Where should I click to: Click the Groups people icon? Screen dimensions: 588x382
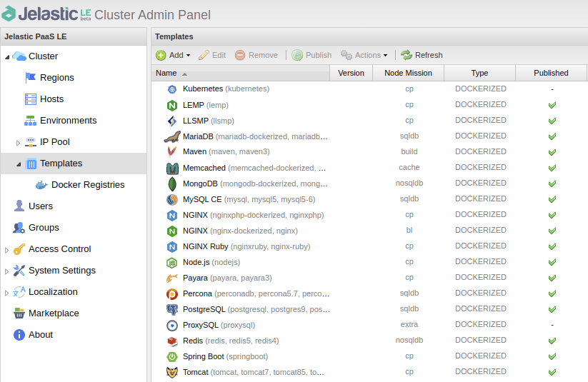(19, 228)
